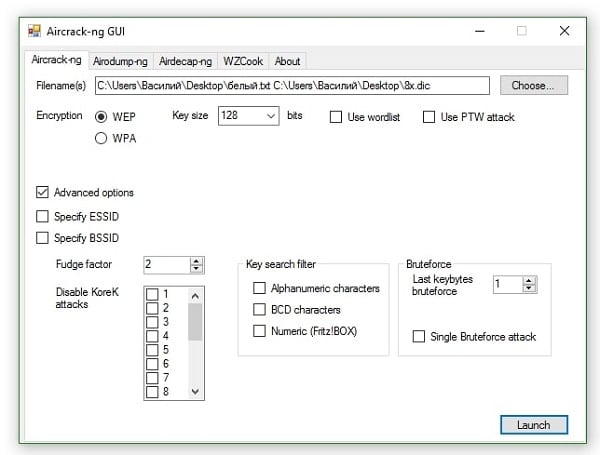Check the Alphanumeric characters filter
This screenshot has width=600, height=455.
tap(260, 288)
